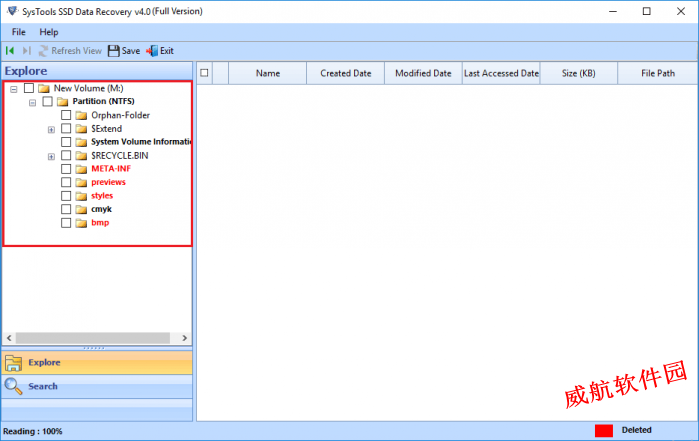This screenshot has width=699, height=441.
Task: Click the $RECYCLE.BIN folder icon
Action: (x=81, y=156)
